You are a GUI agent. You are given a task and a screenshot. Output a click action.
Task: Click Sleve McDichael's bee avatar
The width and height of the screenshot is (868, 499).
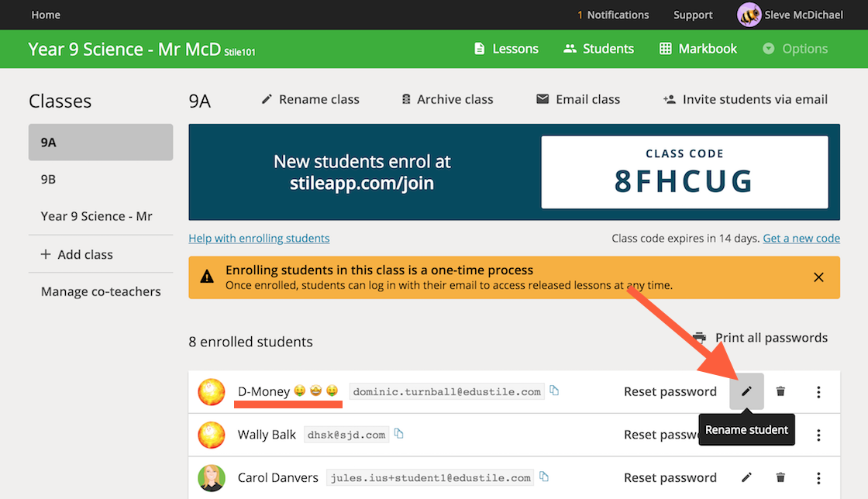pos(749,15)
